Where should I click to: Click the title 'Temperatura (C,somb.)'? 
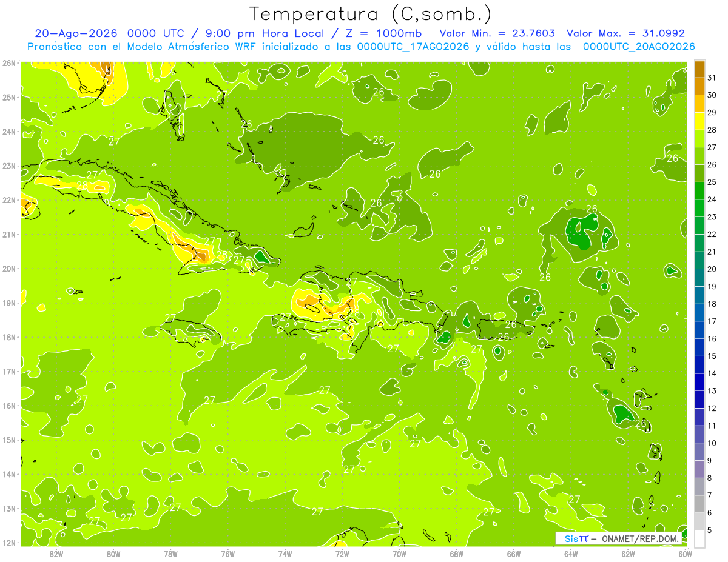(371, 13)
